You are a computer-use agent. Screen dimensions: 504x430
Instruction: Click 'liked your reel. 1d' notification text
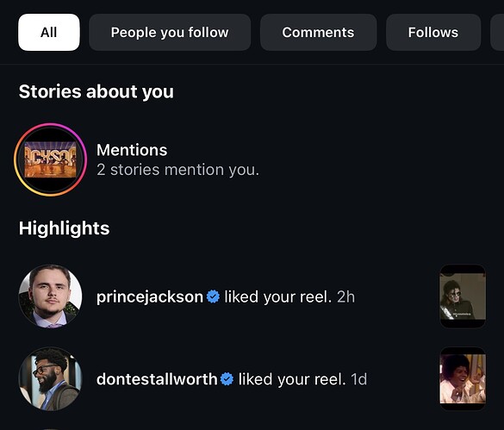(302, 379)
